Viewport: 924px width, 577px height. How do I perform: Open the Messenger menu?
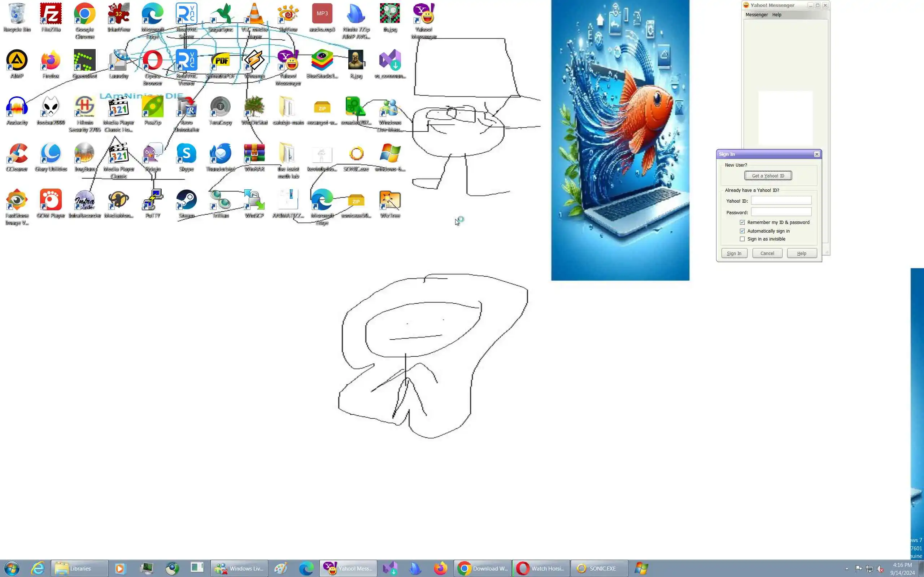[x=757, y=15]
